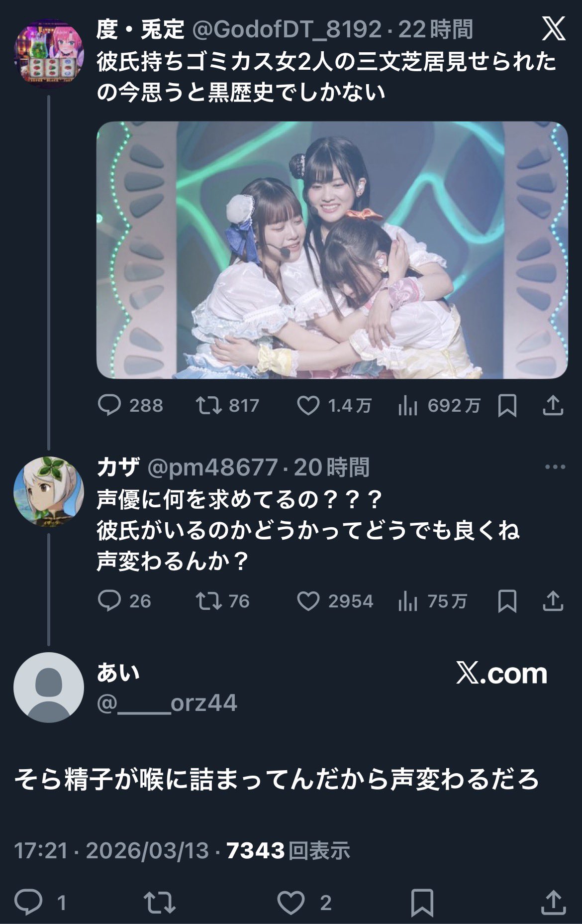
Task: View analytics icon showing 692万 views
Action: pyautogui.click(x=407, y=406)
